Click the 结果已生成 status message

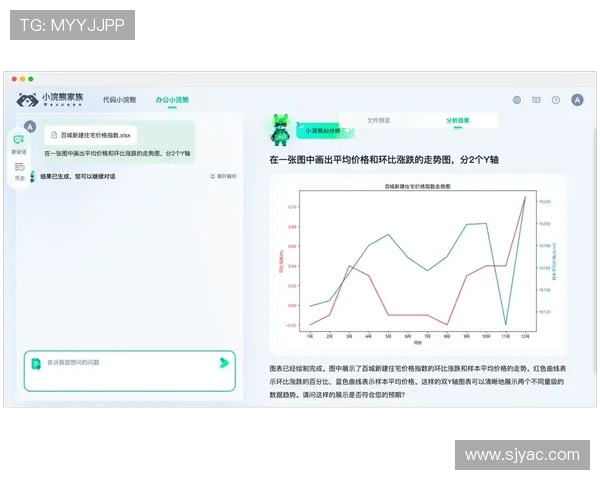coord(78,176)
